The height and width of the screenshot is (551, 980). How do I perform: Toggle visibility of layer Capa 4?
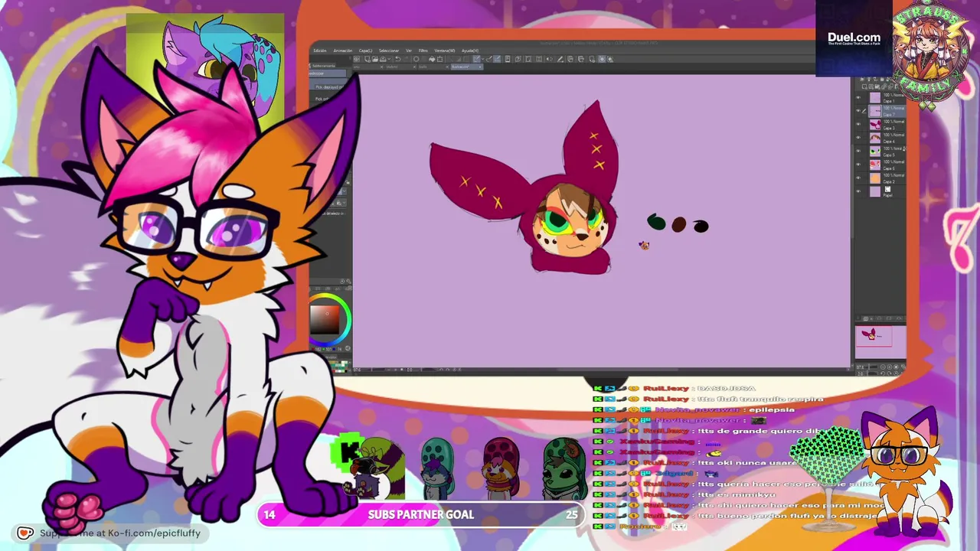click(x=858, y=138)
